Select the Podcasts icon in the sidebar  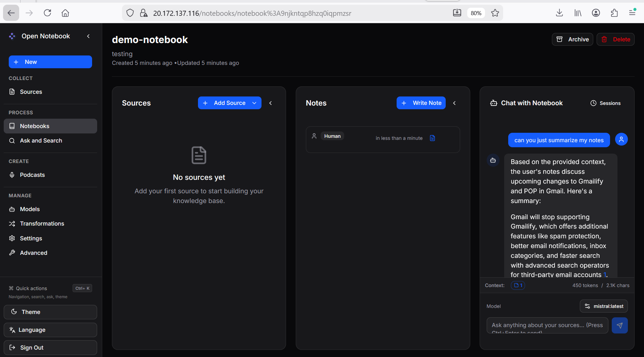(x=12, y=175)
